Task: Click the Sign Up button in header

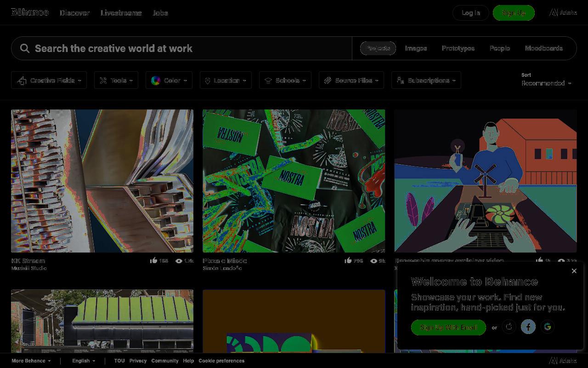Action: click(x=514, y=13)
